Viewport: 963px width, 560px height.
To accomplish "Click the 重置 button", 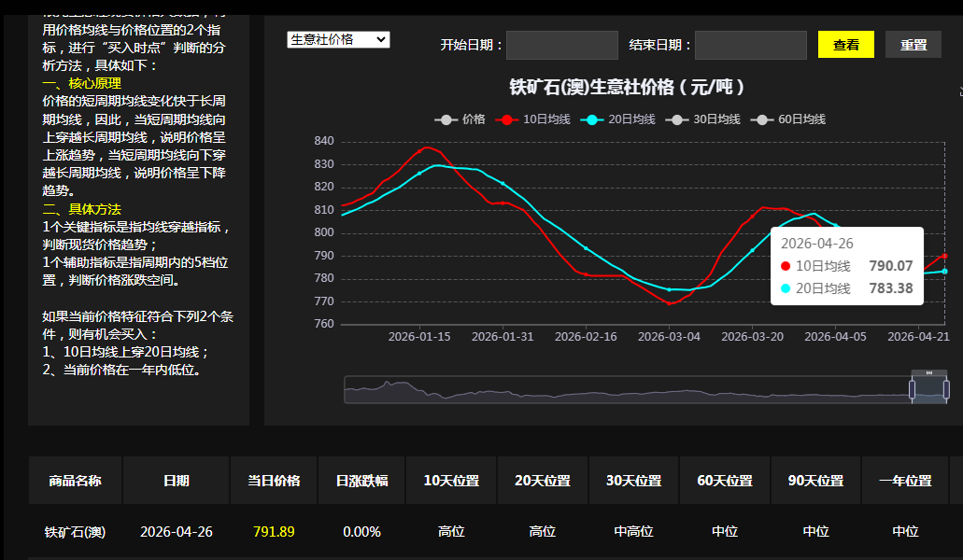I will tap(913, 45).
